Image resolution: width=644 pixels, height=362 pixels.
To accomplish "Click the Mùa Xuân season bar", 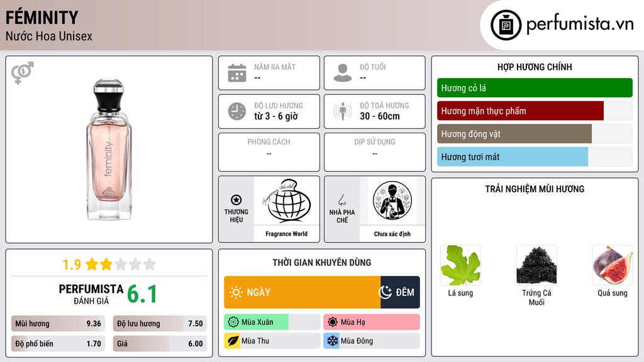I will [x=272, y=322].
